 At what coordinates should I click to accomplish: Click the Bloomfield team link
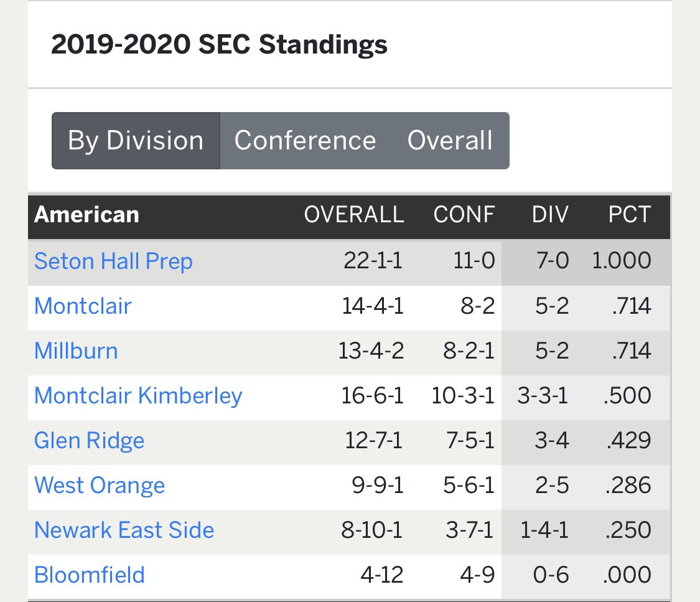pos(89,575)
